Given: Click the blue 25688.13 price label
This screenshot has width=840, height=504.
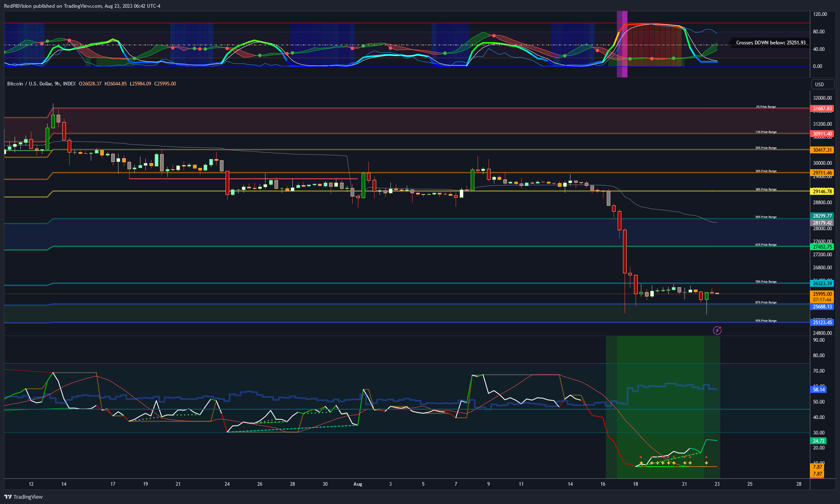Looking at the screenshot, I should tap(822, 307).
